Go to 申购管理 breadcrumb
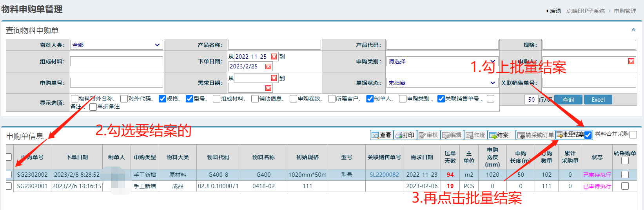644x210 pixels. click(625, 11)
